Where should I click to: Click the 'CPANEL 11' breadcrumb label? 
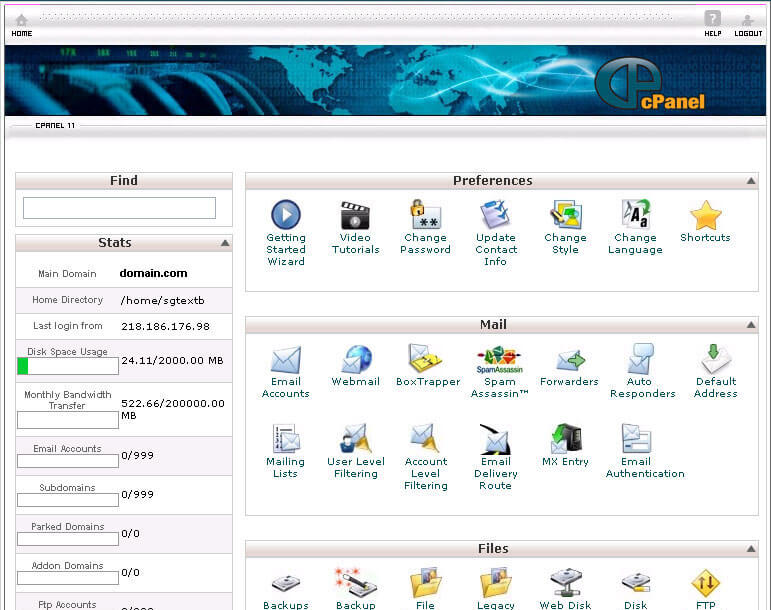(55, 125)
